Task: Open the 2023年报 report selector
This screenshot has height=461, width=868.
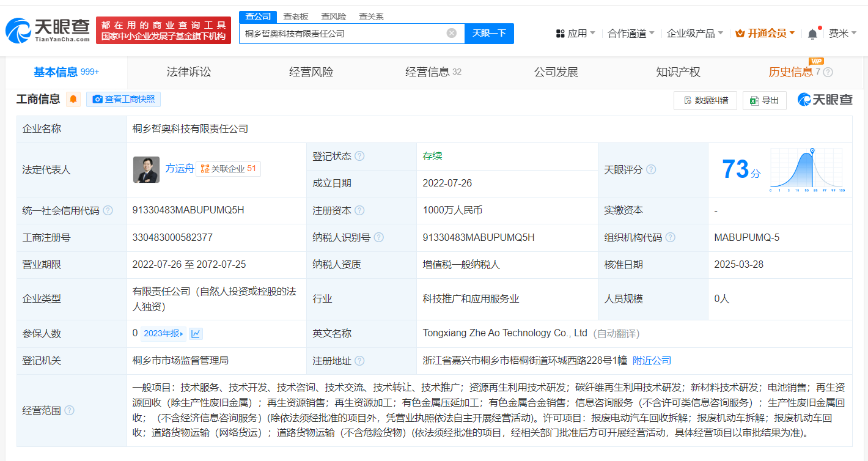Action: [163, 333]
